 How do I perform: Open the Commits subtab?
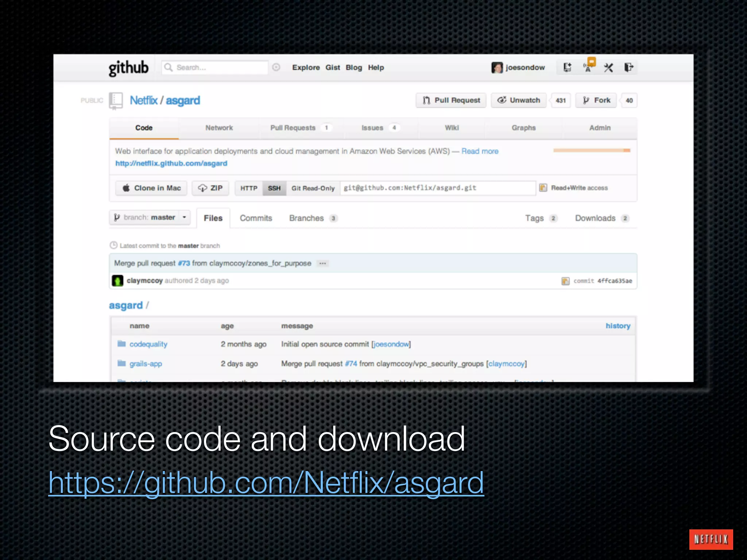click(256, 218)
